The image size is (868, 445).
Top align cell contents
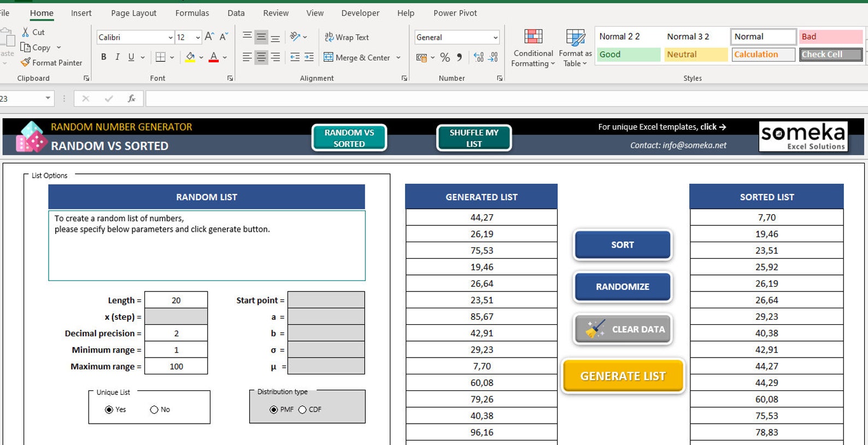coord(247,37)
